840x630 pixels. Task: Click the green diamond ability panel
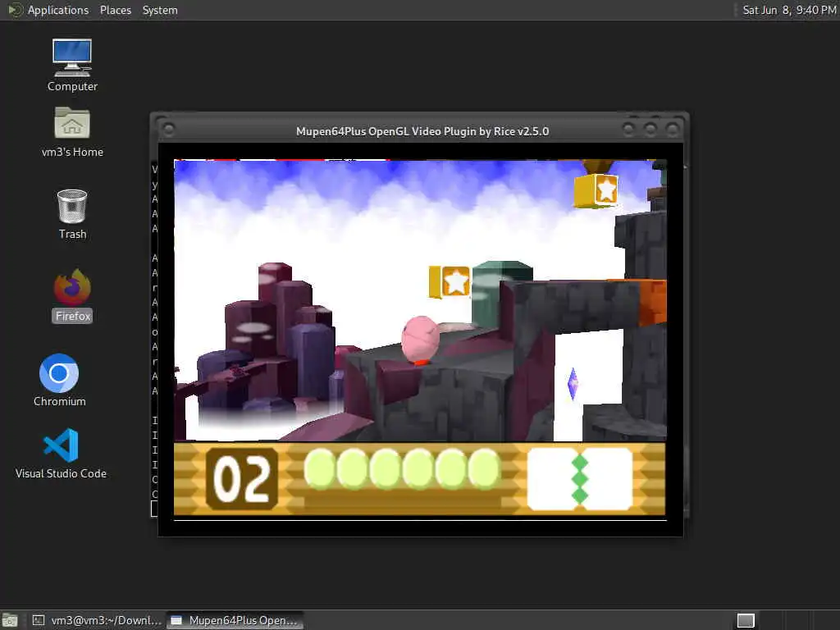point(580,479)
